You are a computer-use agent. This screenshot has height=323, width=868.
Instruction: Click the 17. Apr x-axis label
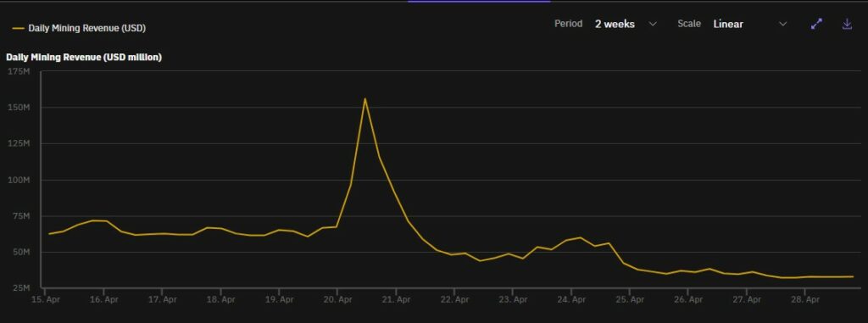(162, 300)
